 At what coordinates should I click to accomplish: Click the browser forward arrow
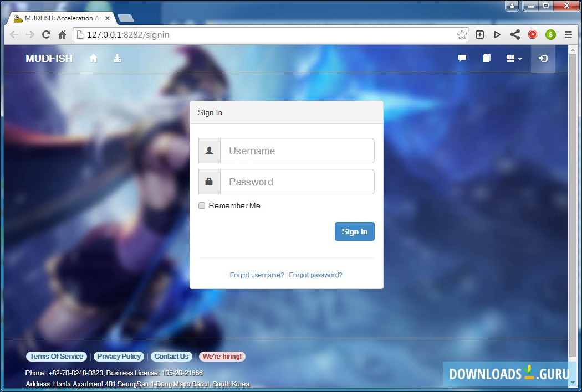point(30,34)
